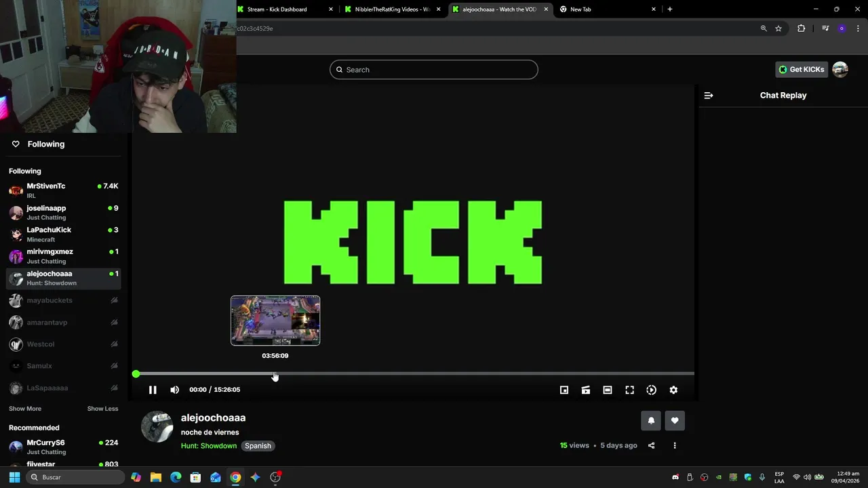Open File Explorer from the taskbar

click(155, 477)
